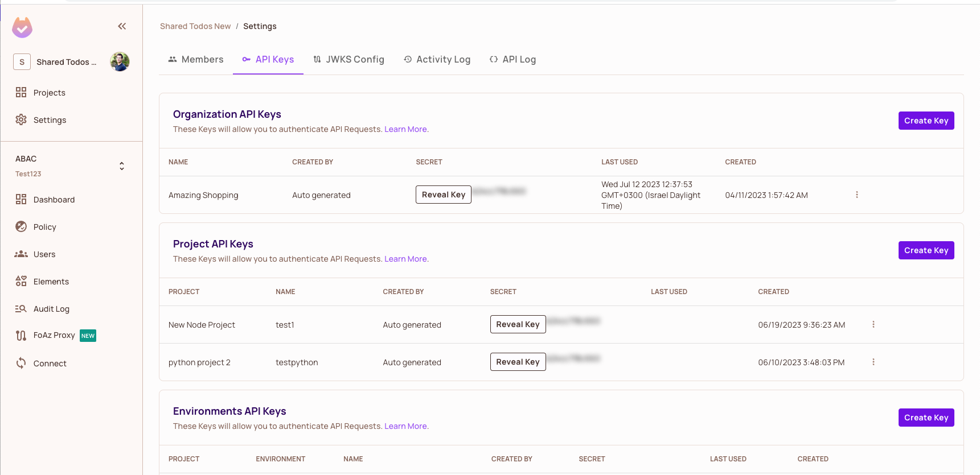Click Shared Todos New breadcrumb link
The width and height of the screenshot is (980, 475).
pos(195,26)
